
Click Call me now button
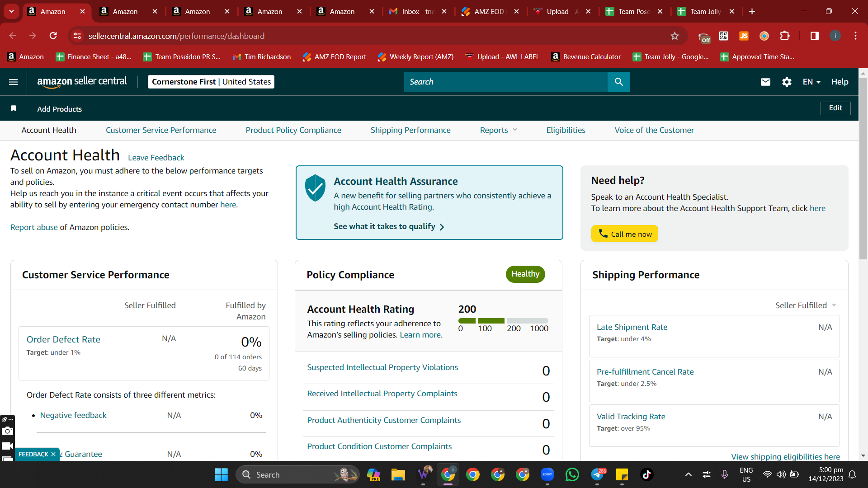tap(624, 234)
